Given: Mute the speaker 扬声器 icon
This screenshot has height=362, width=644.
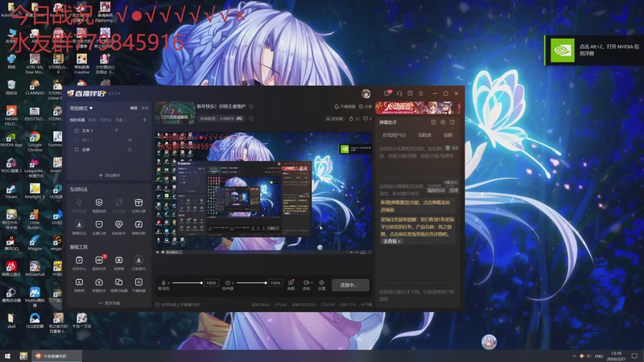Looking at the screenshot, I should (x=227, y=283).
